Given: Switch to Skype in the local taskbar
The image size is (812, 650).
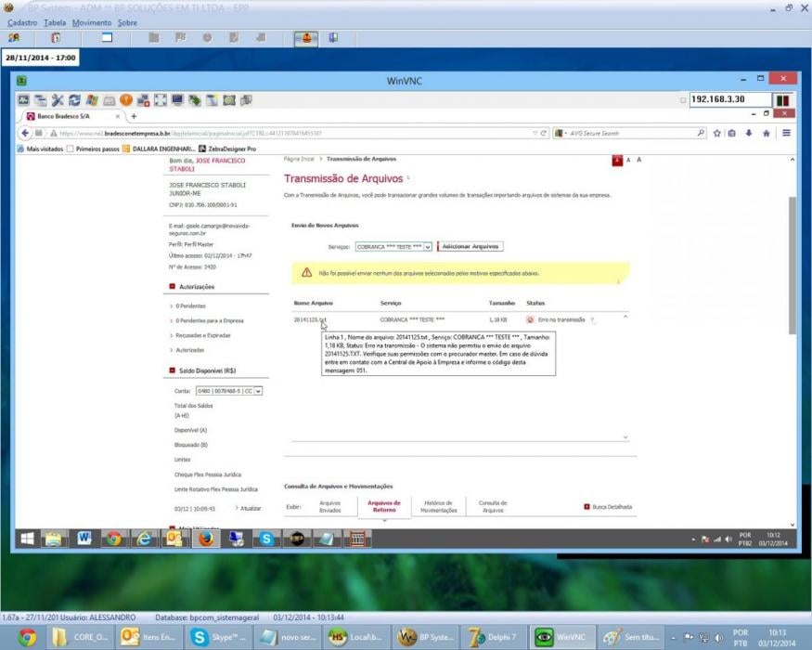Looking at the screenshot, I should click(x=220, y=637).
